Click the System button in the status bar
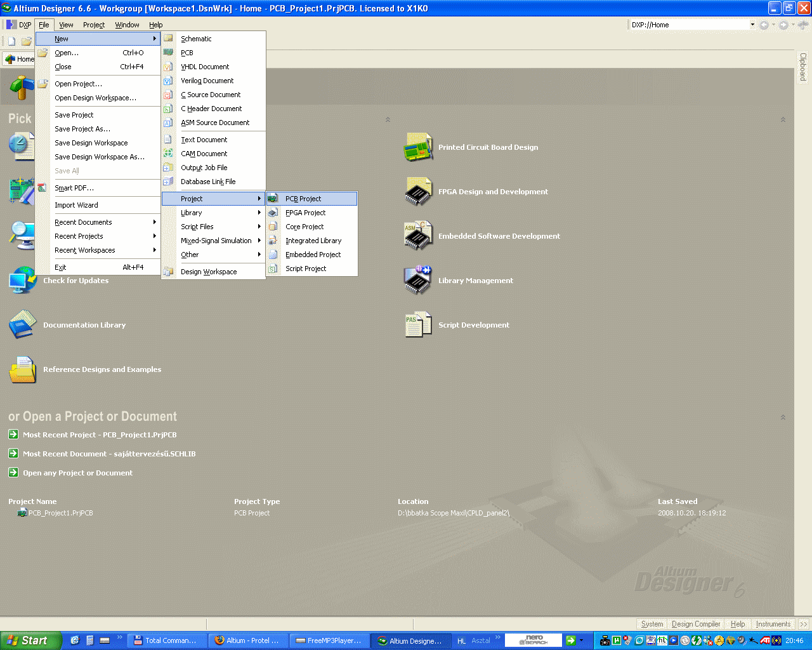This screenshot has height=650, width=812. (x=652, y=624)
